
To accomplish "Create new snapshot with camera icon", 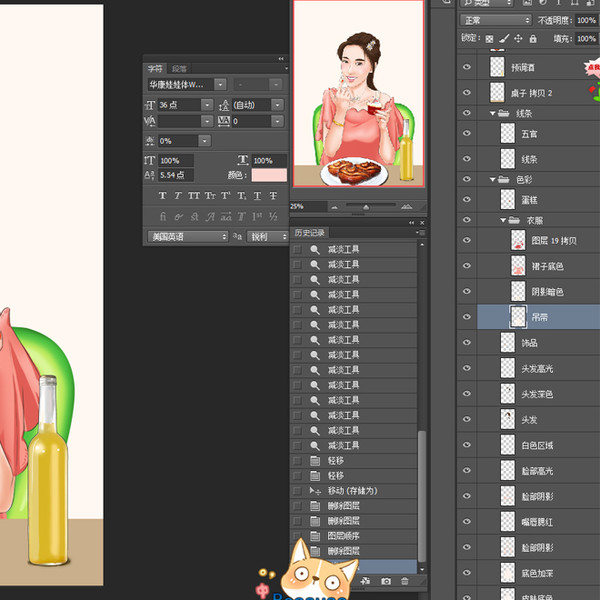I will (386, 581).
